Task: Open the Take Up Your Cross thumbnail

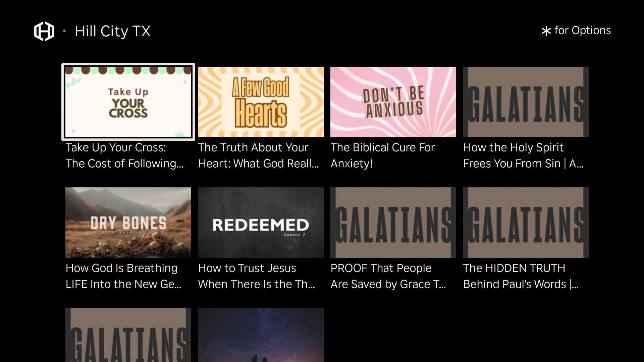Action: 128,102
